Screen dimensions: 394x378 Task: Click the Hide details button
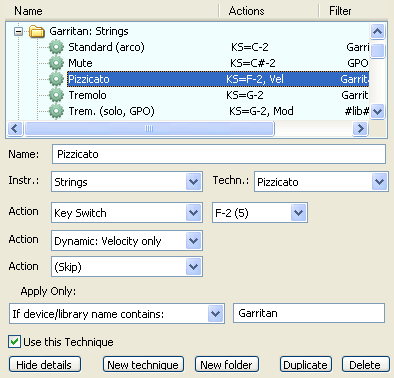click(x=45, y=365)
